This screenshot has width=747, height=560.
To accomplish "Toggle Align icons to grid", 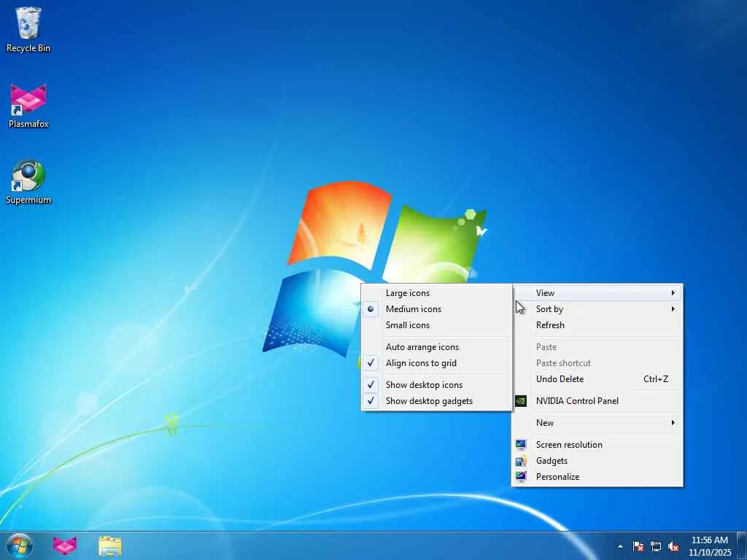I will click(436, 363).
